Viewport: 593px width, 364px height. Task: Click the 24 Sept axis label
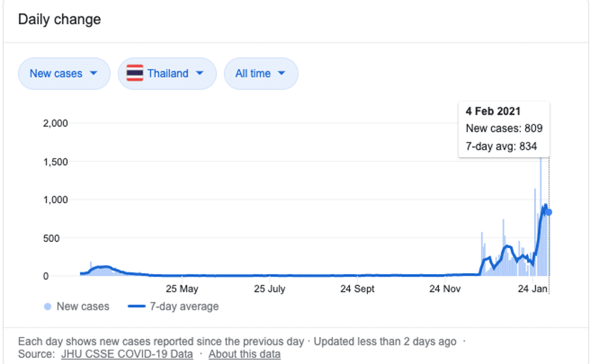[357, 289]
